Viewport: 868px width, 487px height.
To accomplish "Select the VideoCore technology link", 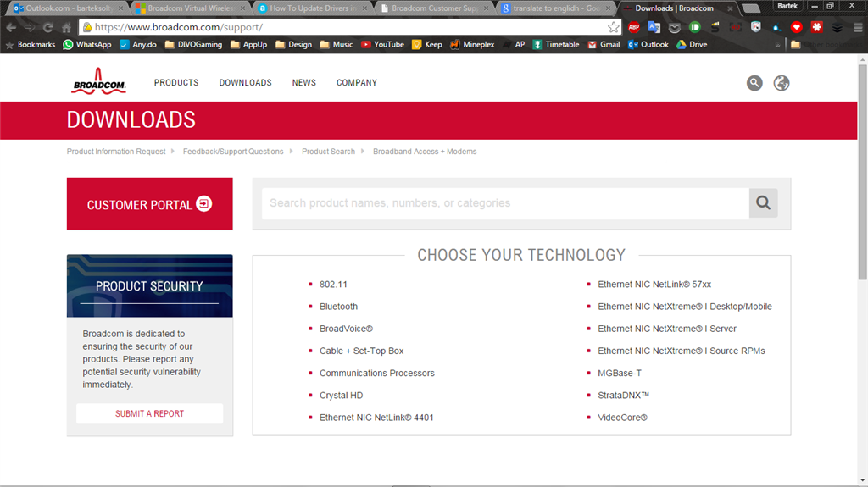I will point(622,418).
